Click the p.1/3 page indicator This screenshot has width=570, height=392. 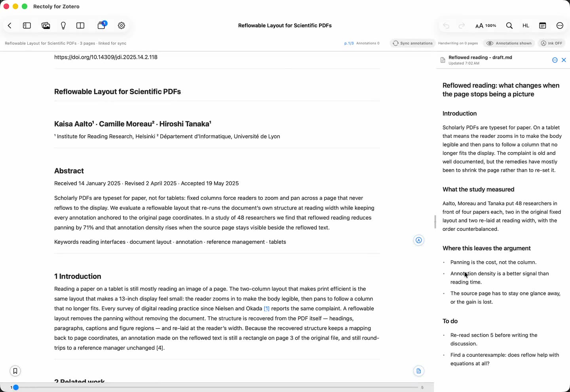click(349, 43)
